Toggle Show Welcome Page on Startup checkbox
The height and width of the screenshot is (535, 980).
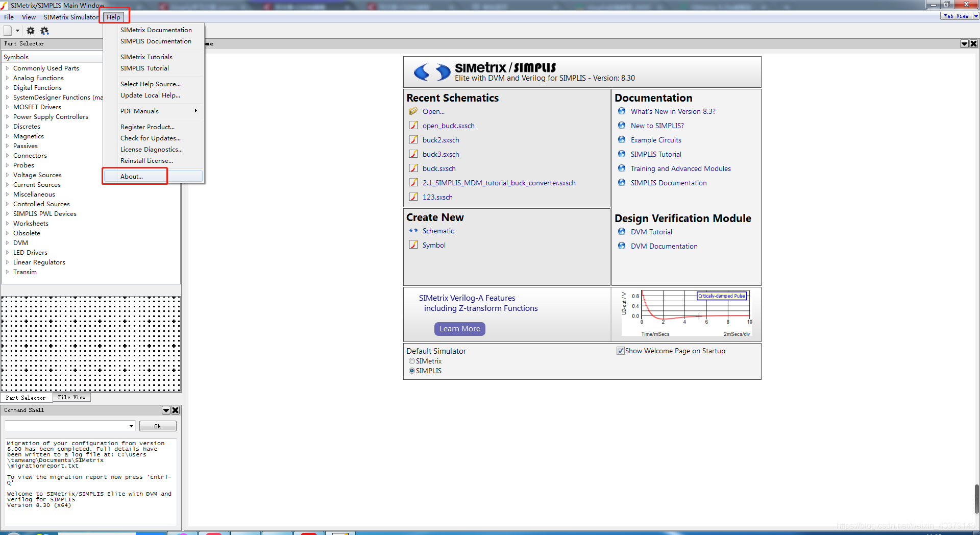coord(620,351)
